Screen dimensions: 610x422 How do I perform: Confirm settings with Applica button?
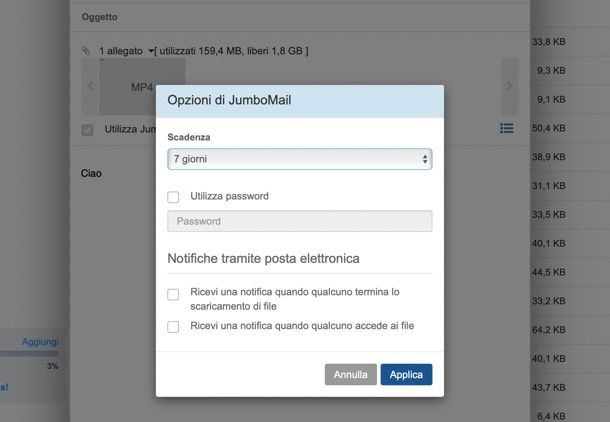pyautogui.click(x=406, y=375)
